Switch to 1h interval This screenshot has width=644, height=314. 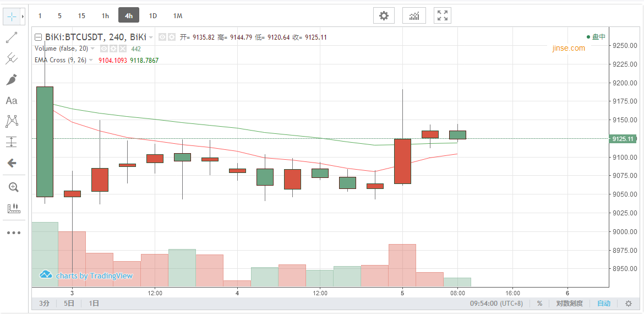point(105,15)
